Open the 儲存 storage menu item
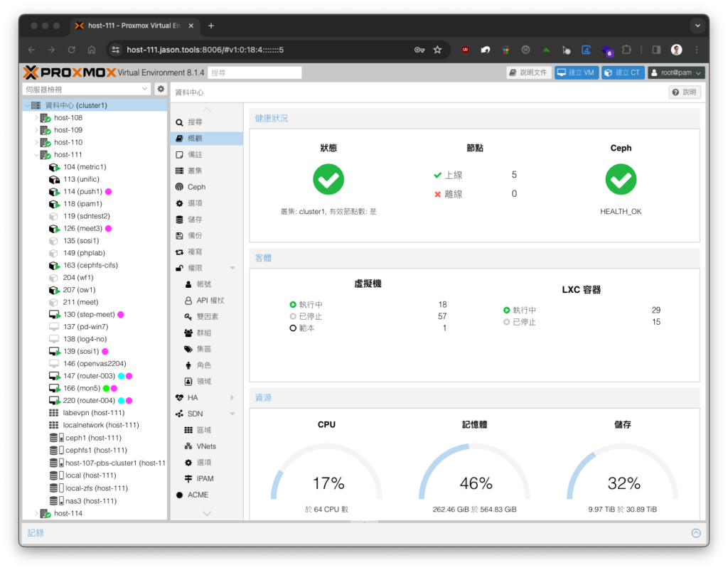 [x=207, y=219]
